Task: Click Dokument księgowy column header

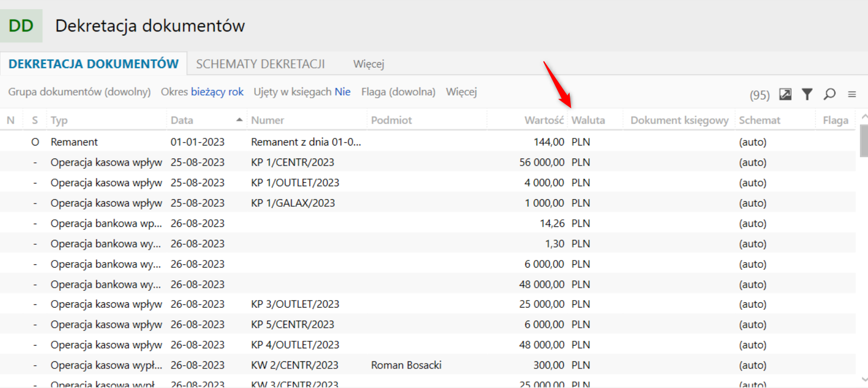Action: coord(680,120)
